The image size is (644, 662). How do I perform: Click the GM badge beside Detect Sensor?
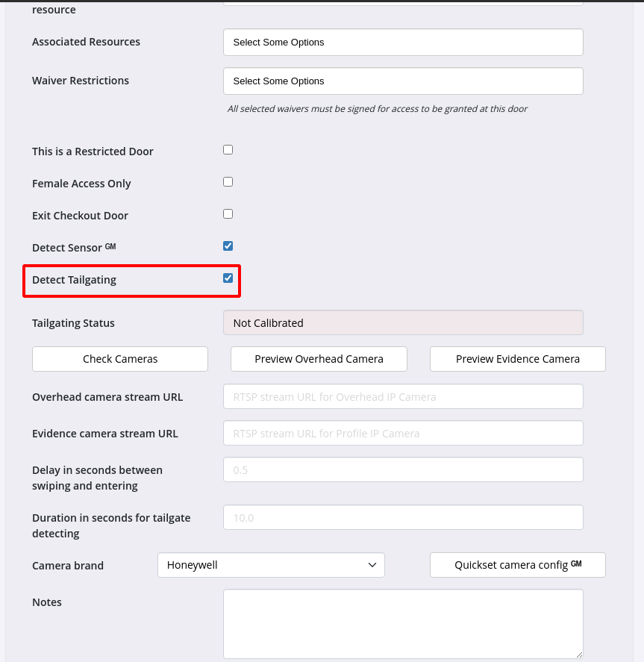(110, 246)
